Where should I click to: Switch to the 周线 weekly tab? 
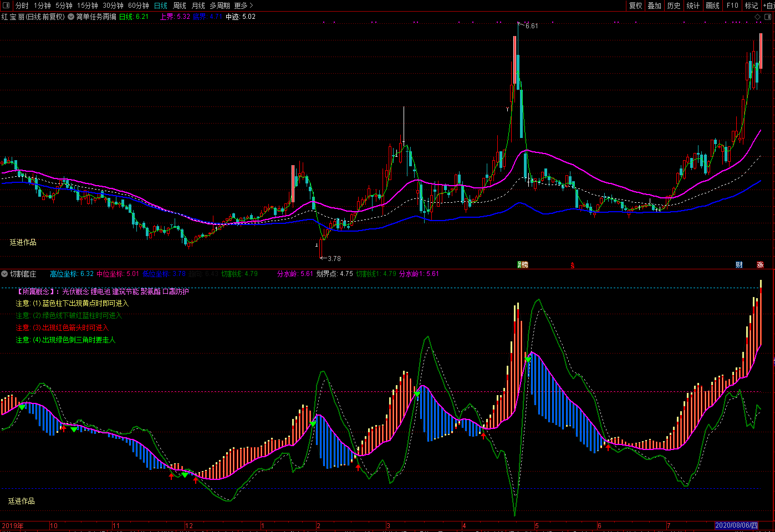[180, 6]
